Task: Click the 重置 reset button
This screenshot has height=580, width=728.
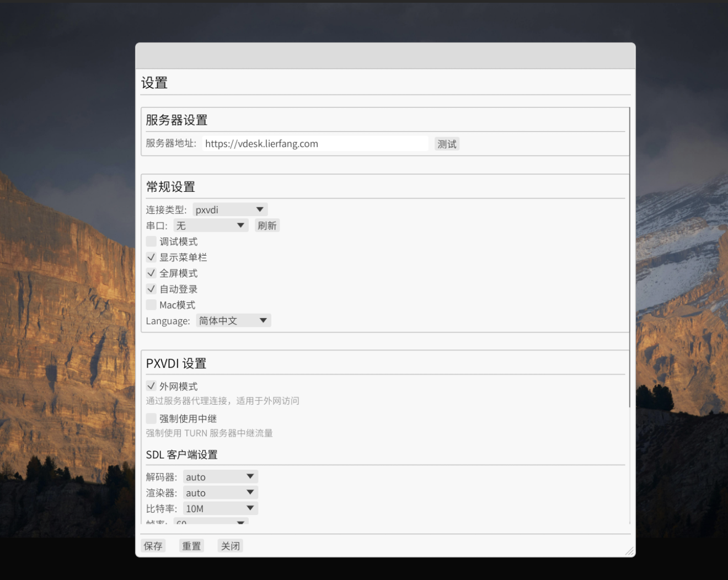Action: (191, 546)
